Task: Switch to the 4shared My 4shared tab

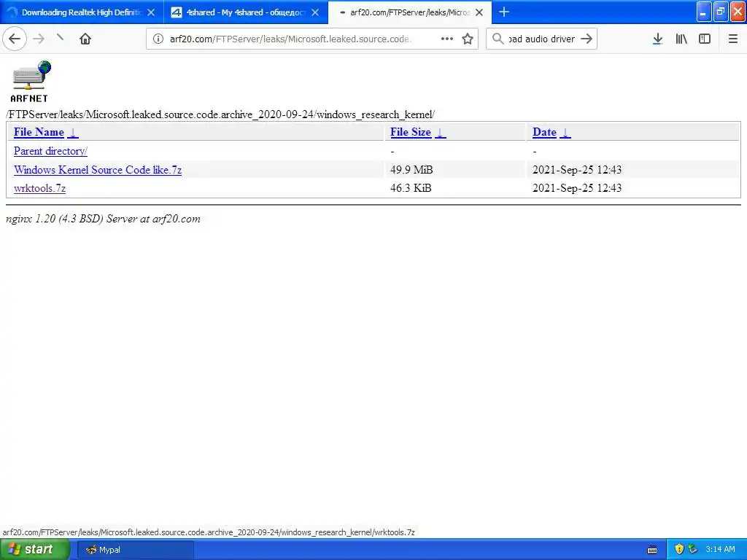Action: pos(245,12)
